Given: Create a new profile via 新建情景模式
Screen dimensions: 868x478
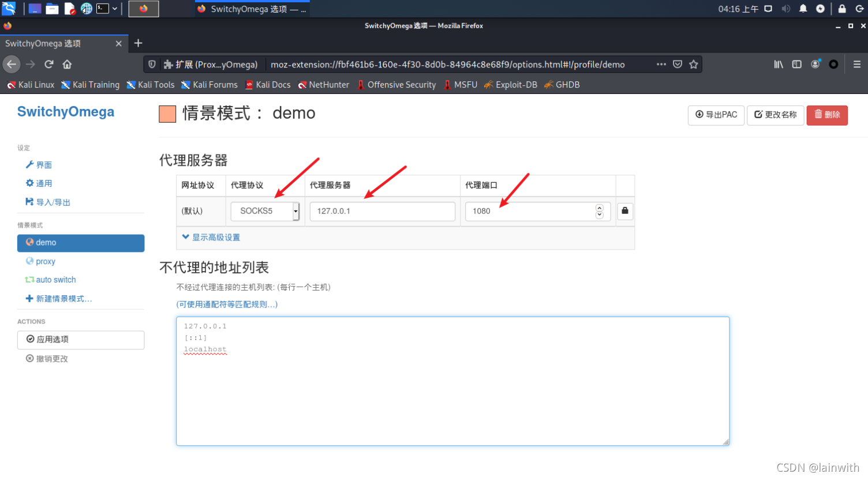Looking at the screenshot, I should tap(59, 299).
